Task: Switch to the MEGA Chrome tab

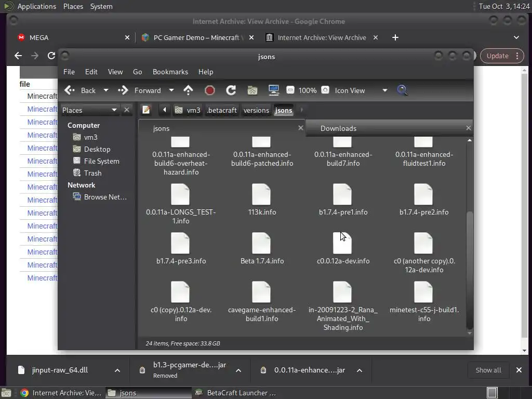Action: click(x=73, y=37)
